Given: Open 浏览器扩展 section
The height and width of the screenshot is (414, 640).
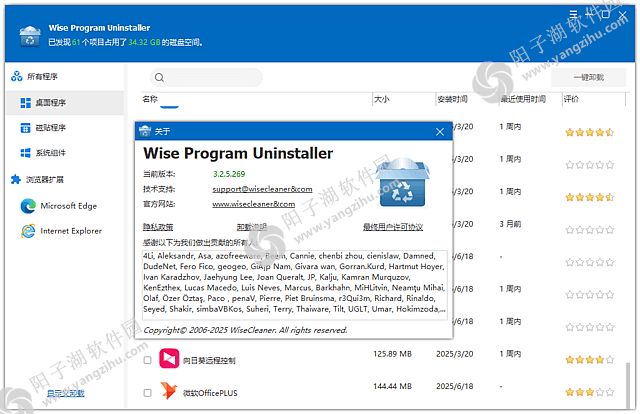Looking at the screenshot, I should [38, 179].
